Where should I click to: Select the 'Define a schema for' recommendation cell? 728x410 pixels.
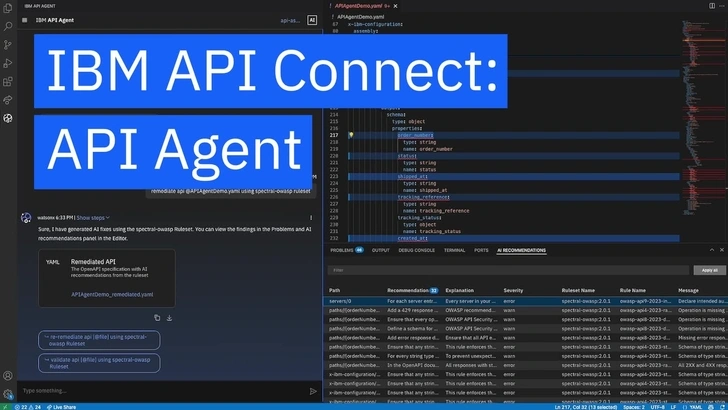click(412, 329)
